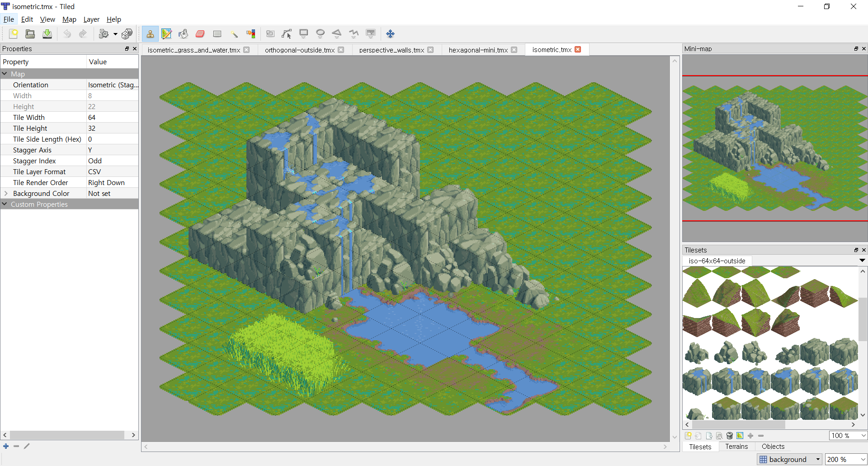Open a file with the folder icon
This screenshot has height=466, width=868.
click(30, 34)
